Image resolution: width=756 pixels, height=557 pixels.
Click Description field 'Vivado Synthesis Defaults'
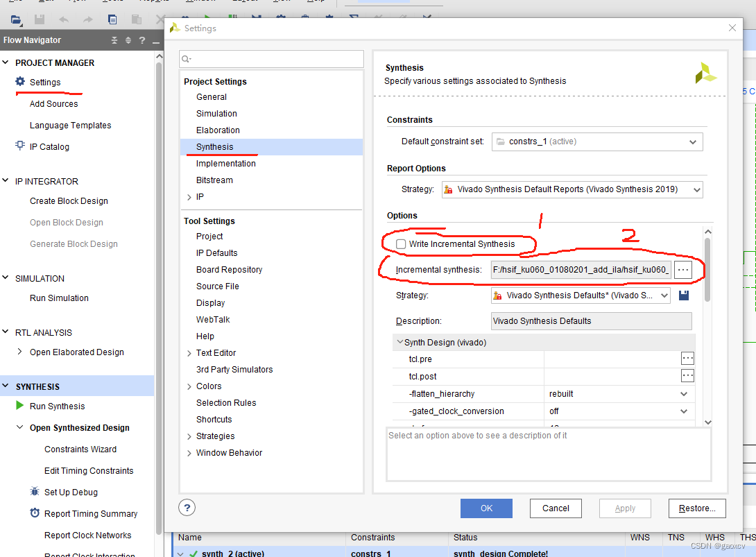592,321
